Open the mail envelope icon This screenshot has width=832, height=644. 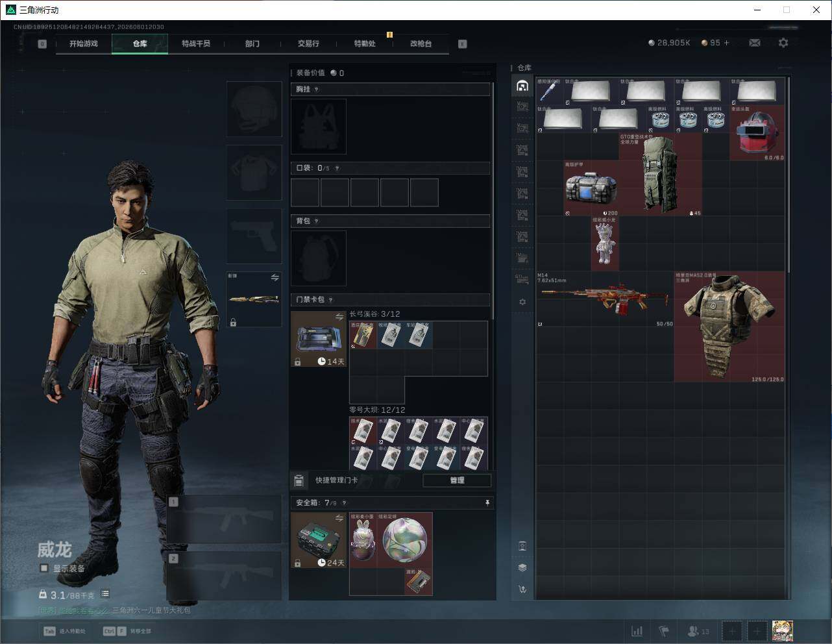click(755, 43)
